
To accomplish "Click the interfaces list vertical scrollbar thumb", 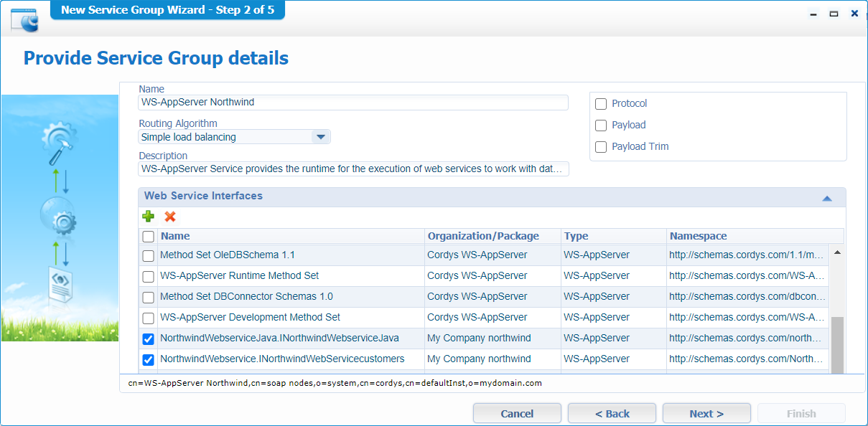I will (837, 344).
